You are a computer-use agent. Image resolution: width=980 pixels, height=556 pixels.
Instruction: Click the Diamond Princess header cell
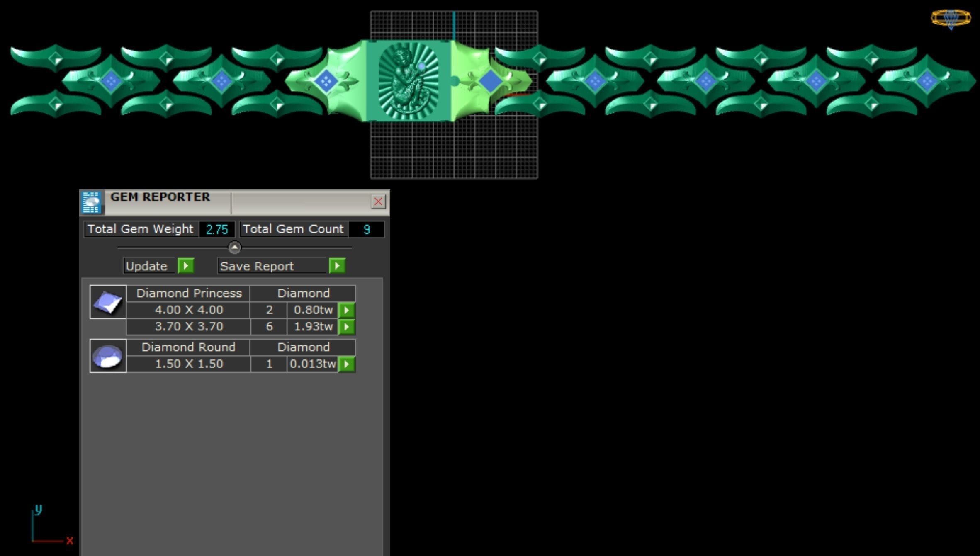[x=189, y=294]
